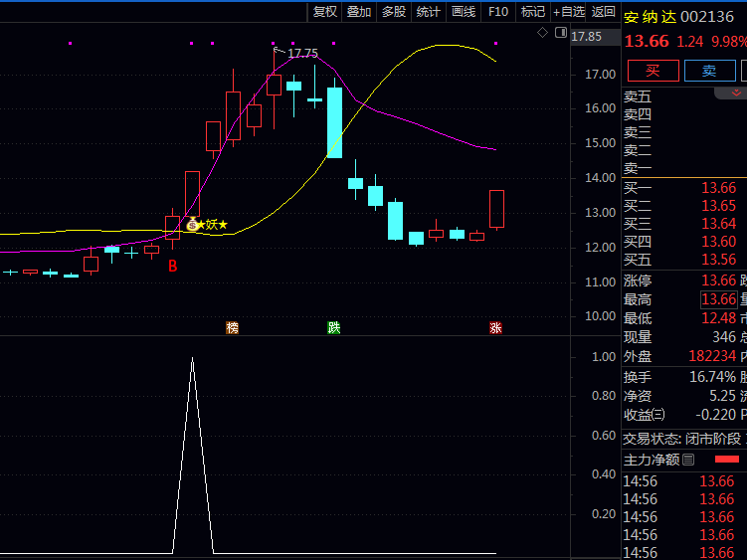This screenshot has width=747, height=560.
Task: Click the 返回 back button
Action: click(x=603, y=11)
